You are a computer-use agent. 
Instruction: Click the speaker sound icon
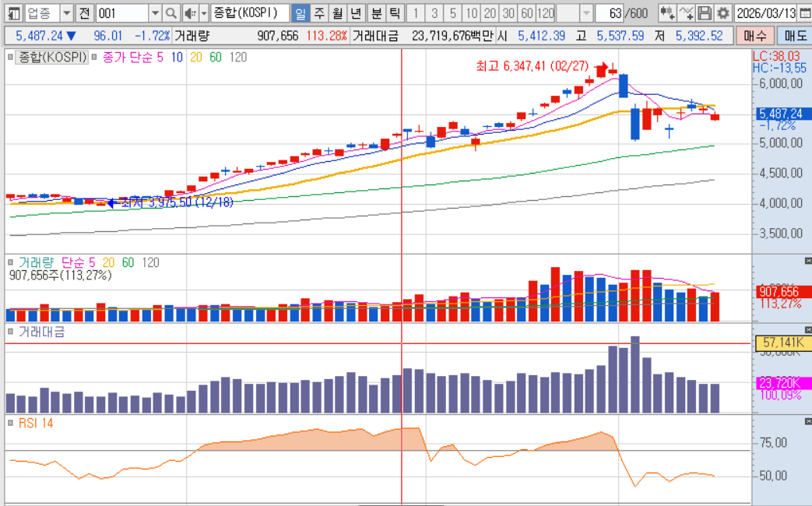[190, 13]
